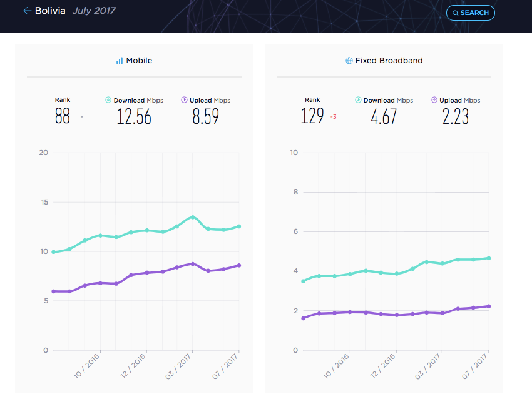Click the July 2017 date label

pyautogui.click(x=94, y=11)
